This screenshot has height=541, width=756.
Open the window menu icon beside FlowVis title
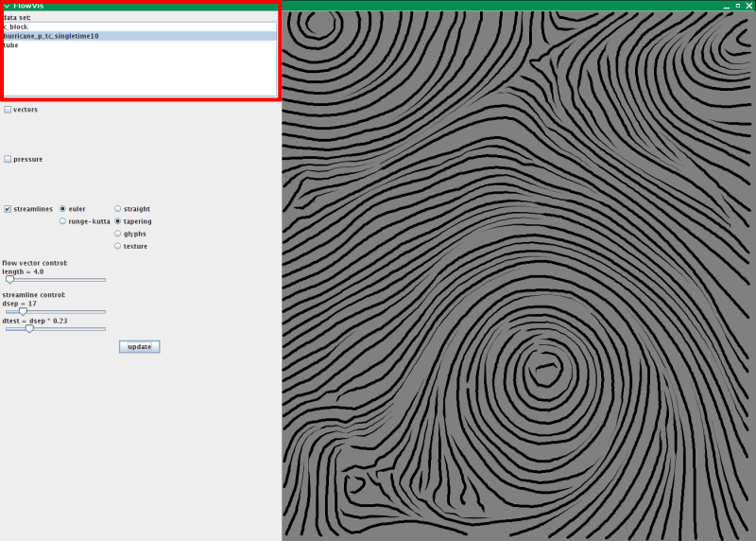(x=6, y=5)
